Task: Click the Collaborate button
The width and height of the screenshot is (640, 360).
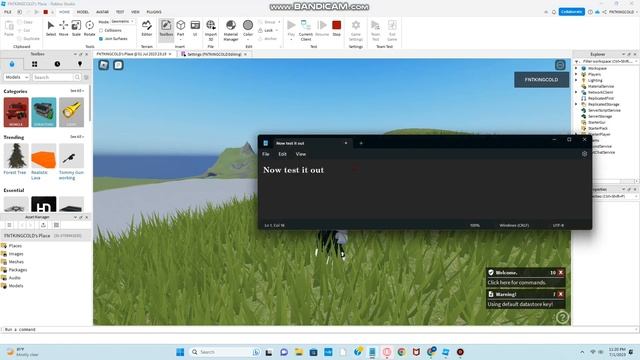Action: pos(571,12)
